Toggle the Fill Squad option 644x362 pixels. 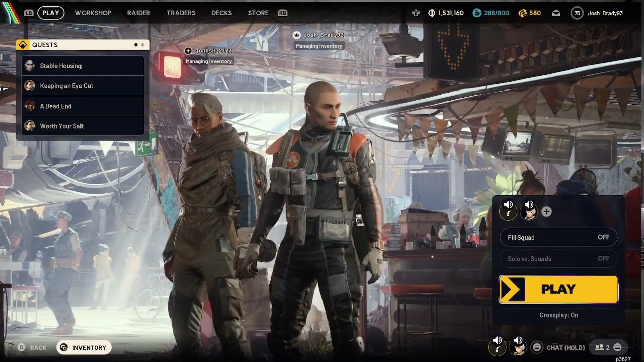558,237
